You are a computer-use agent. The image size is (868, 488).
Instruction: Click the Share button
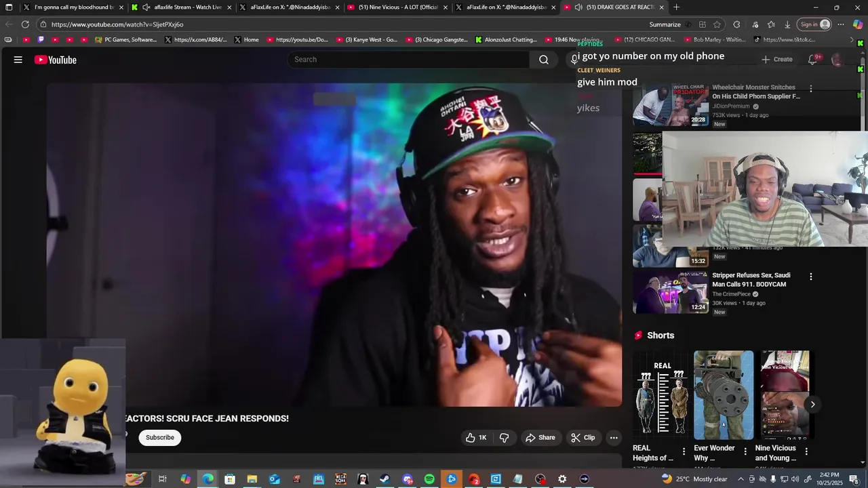pos(540,438)
